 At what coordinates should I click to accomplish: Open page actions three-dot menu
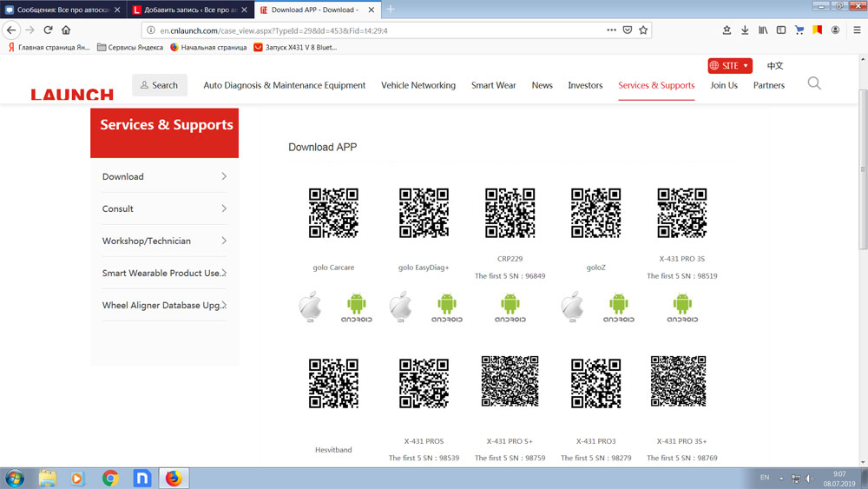(611, 30)
